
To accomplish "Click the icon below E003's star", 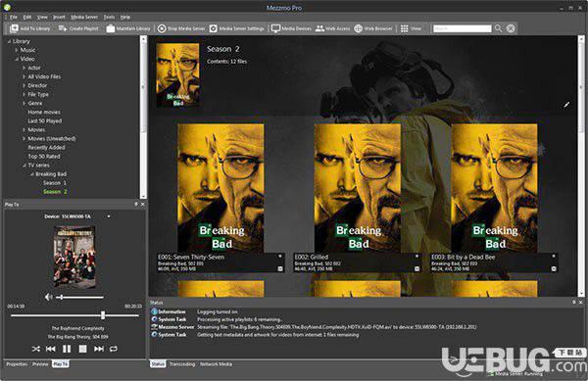I will 554,268.
